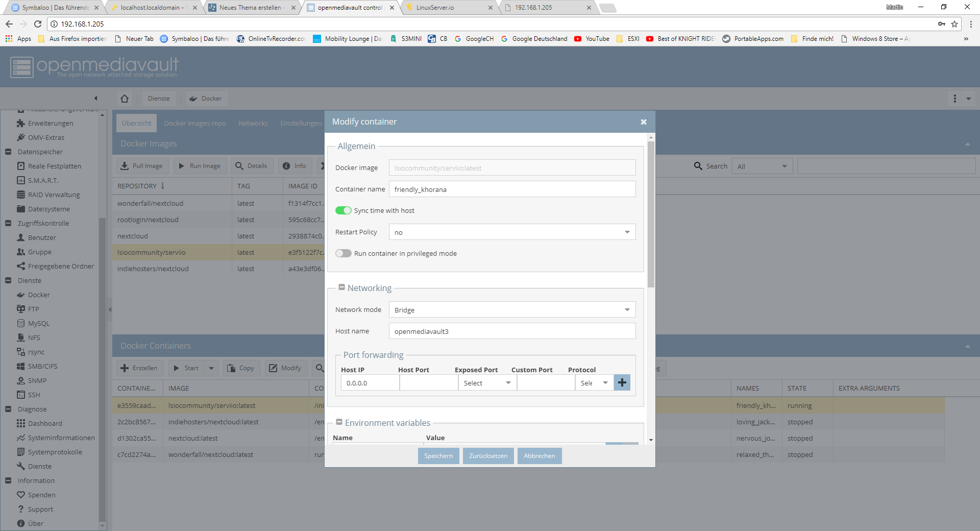Click the Pull Image button
Viewport: 980px width, 531px height.
click(x=141, y=166)
